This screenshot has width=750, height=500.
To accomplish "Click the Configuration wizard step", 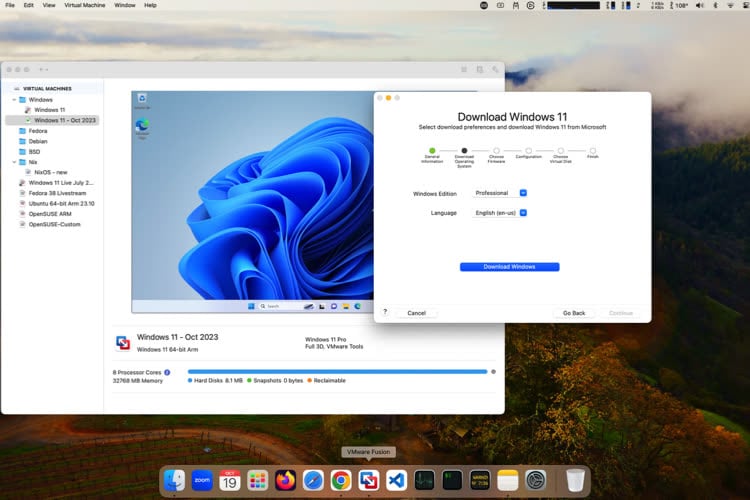I will pos(529,153).
